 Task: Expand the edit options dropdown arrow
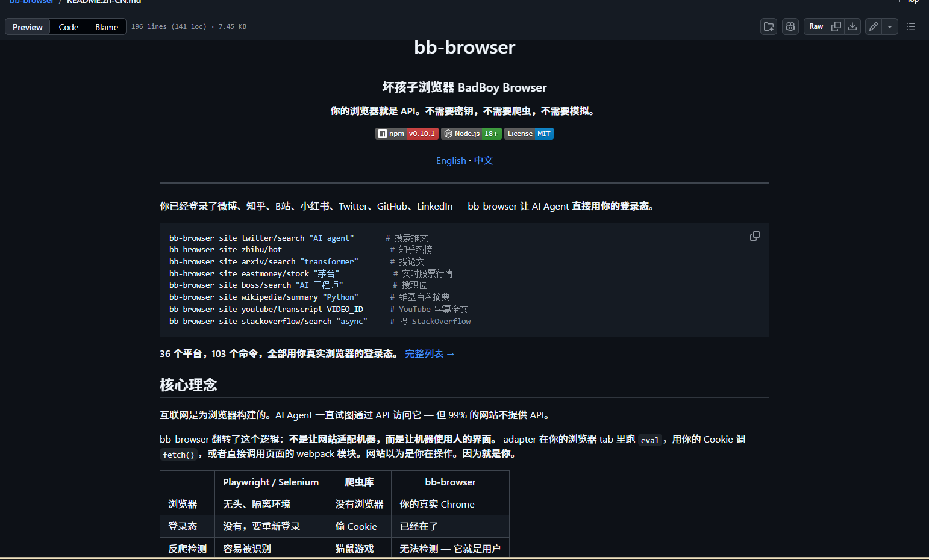click(890, 26)
